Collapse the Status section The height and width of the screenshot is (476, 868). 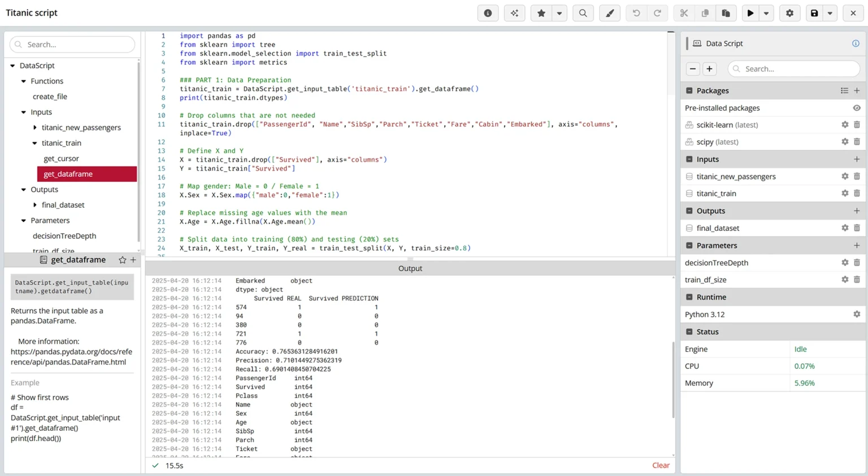pyautogui.click(x=689, y=331)
